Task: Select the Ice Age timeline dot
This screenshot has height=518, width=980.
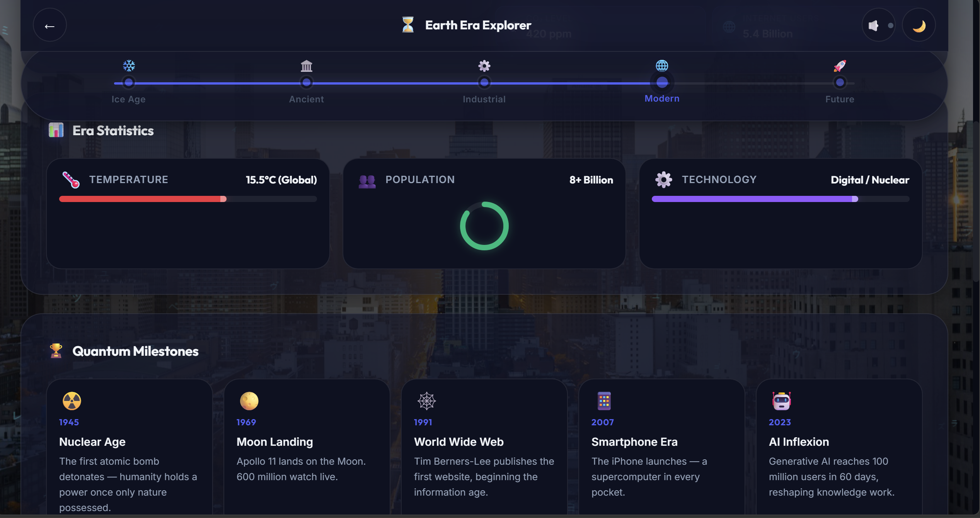Action: (129, 82)
